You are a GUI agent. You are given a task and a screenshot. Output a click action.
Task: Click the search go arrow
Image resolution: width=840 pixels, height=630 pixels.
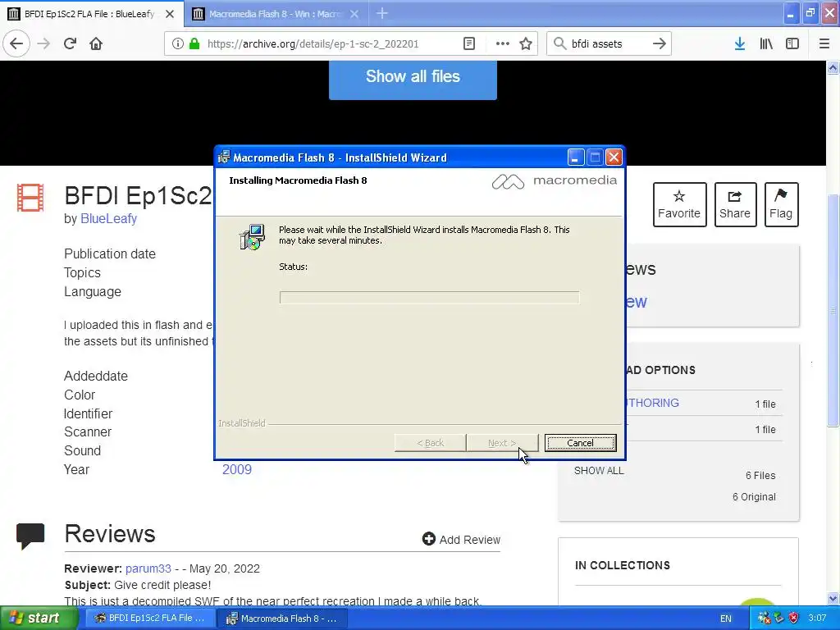tap(659, 43)
